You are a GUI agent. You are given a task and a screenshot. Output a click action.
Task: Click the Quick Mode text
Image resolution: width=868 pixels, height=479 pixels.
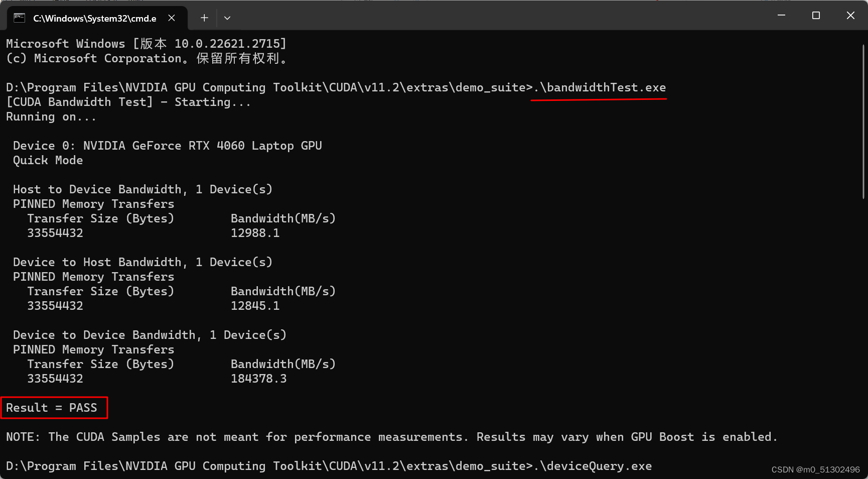click(48, 160)
